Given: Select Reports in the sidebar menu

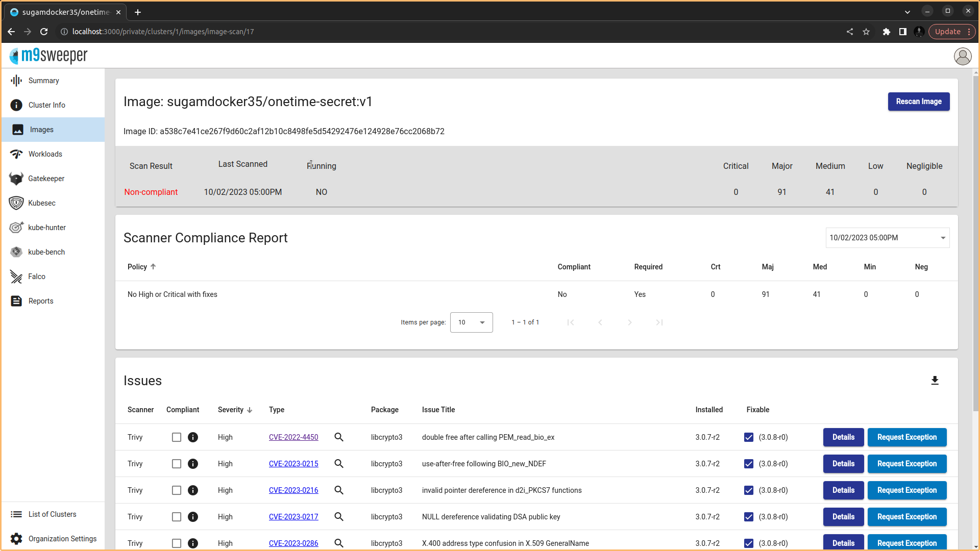Looking at the screenshot, I should (x=41, y=301).
